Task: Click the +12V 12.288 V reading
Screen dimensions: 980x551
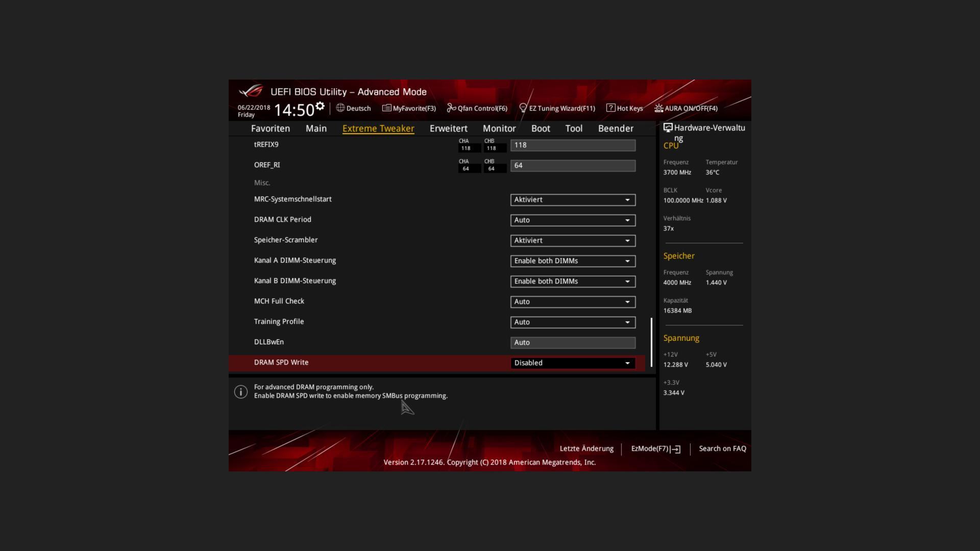Action: pyautogui.click(x=676, y=365)
